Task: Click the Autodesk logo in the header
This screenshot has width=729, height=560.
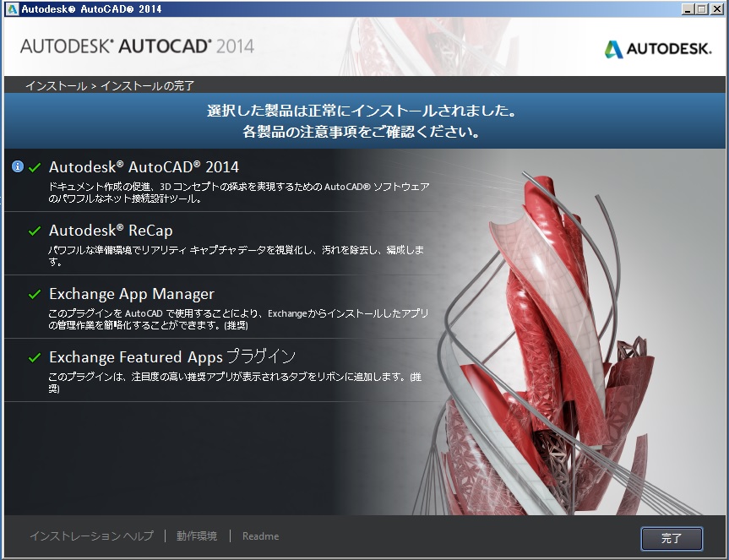Action: (x=658, y=48)
